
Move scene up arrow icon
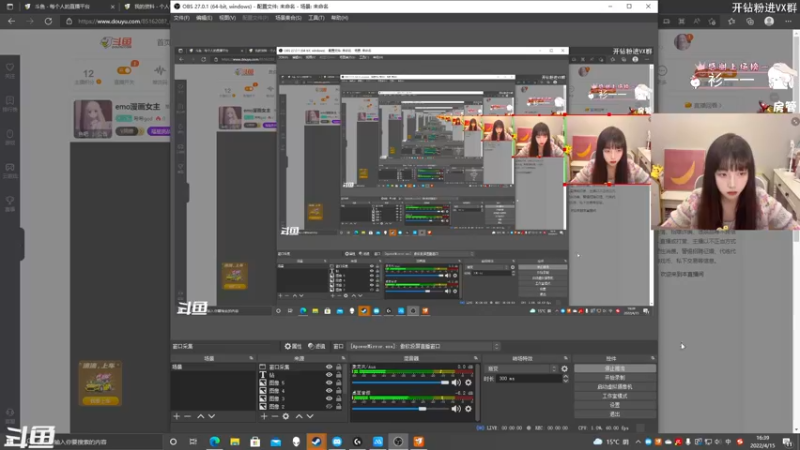pos(201,416)
